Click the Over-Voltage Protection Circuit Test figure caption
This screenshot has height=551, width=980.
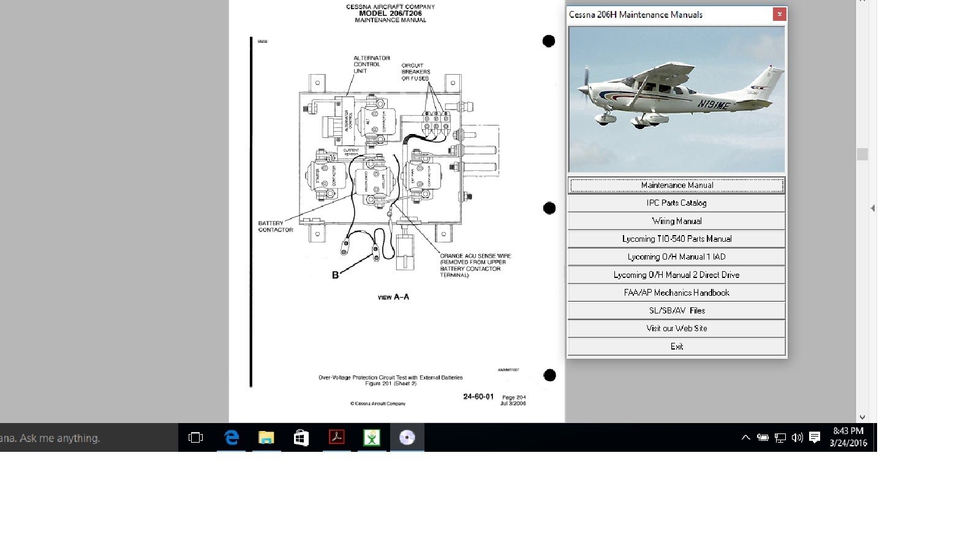coord(391,380)
